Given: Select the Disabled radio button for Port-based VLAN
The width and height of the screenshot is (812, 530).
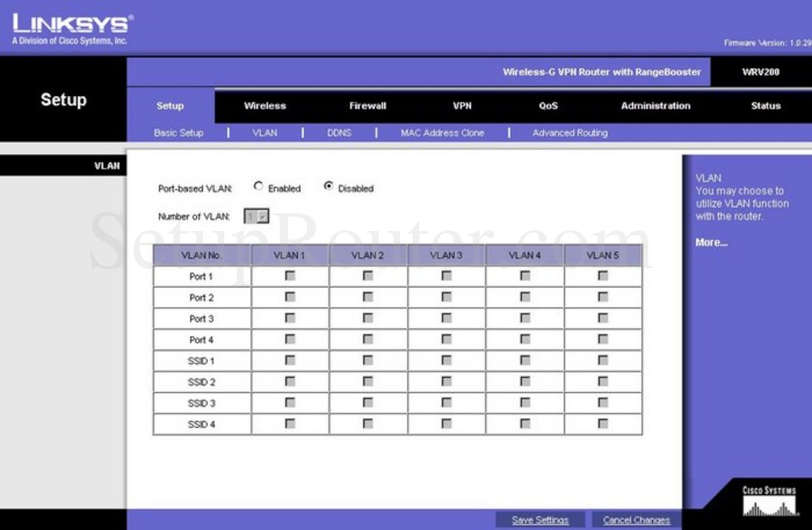Looking at the screenshot, I should 328,187.
